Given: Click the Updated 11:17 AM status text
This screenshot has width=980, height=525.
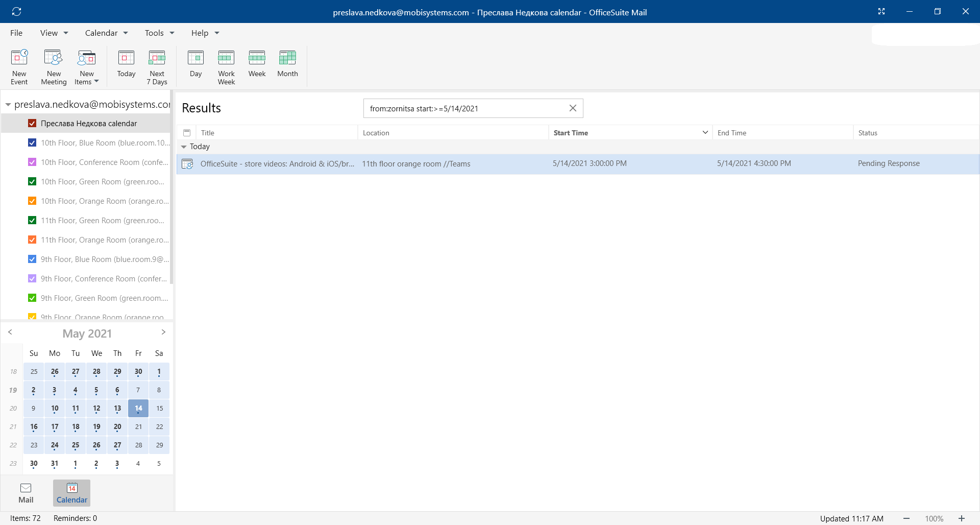Looking at the screenshot, I should click(x=851, y=518).
